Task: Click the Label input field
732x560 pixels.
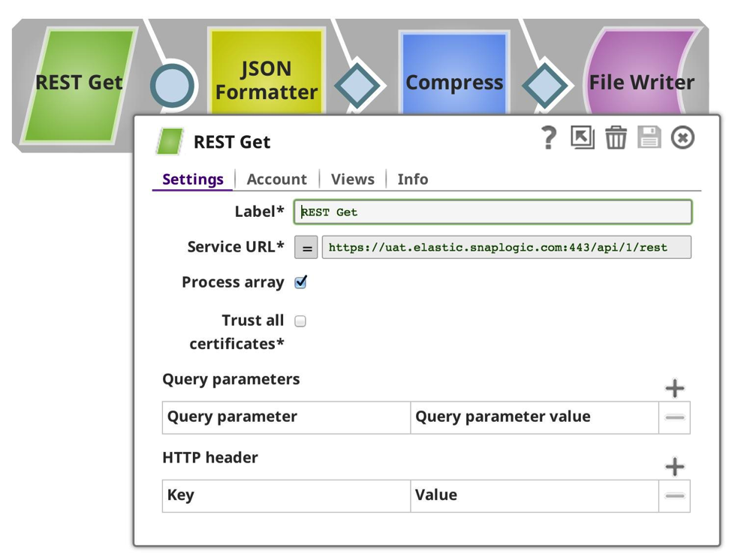Action: [493, 212]
